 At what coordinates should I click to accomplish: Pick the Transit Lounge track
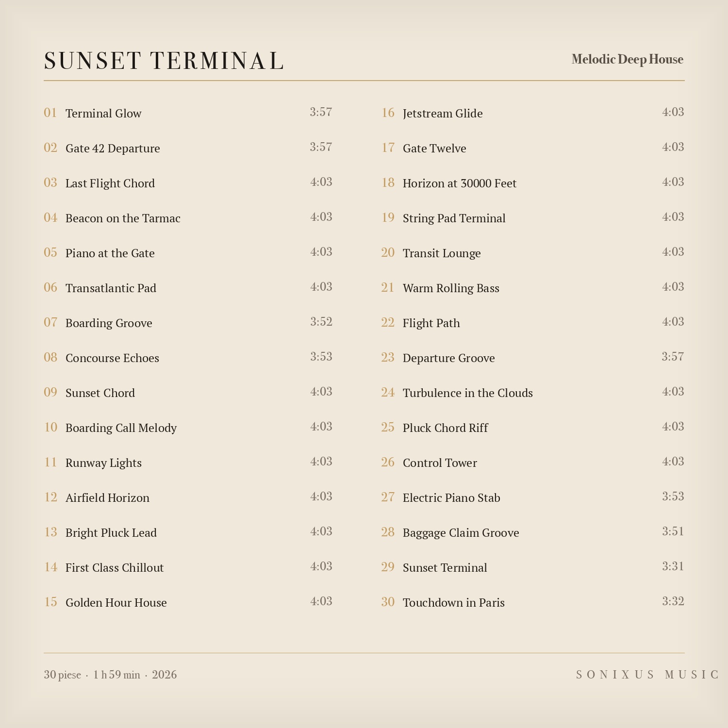[x=442, y=253]
